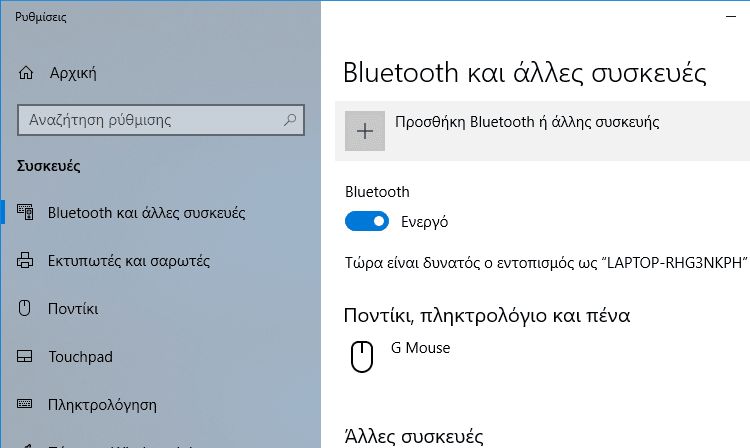The image size is (750, 448).
Task: Click the keyboard icon beside Πληκτρολόγηση
Action: (x=24, y=404)
